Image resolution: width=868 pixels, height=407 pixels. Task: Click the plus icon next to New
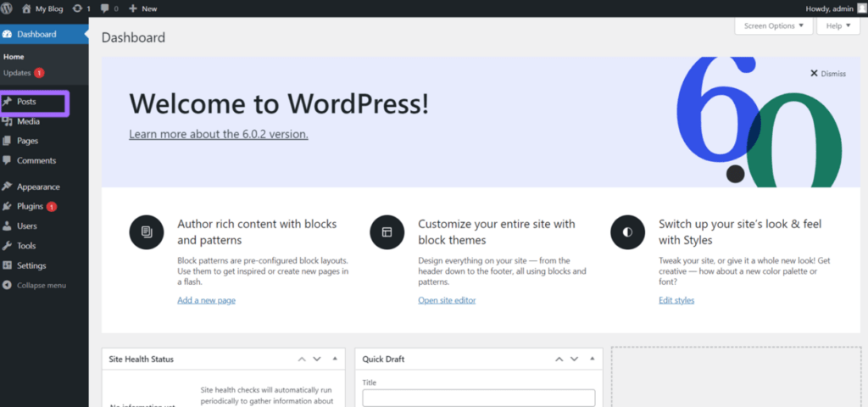[133, 8]
